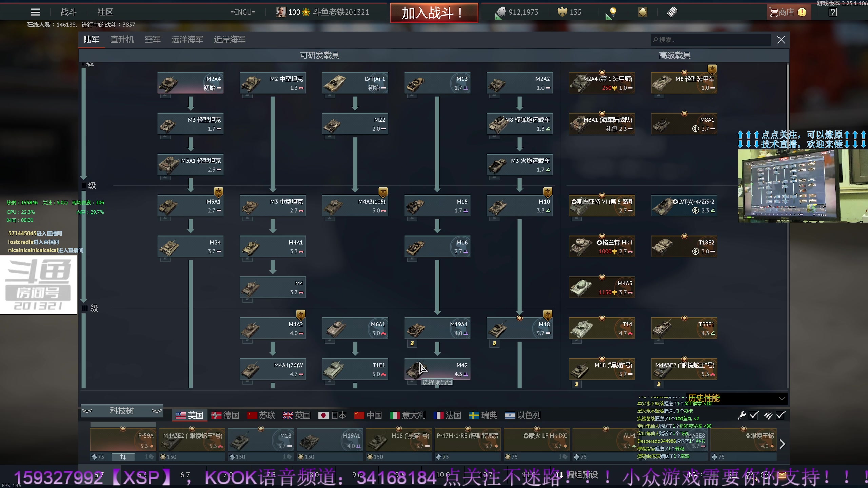Toggle the auto-refill ammunition checkbox
Viewport: 868px width, 488px height.
pos(780,415)
